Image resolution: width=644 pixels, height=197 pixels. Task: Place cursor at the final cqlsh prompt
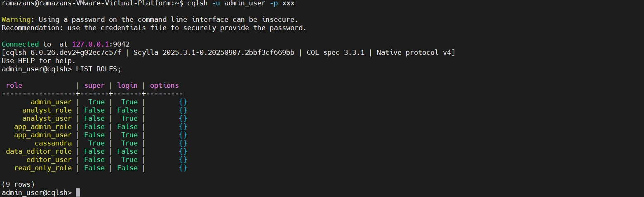tap(78, 193)
